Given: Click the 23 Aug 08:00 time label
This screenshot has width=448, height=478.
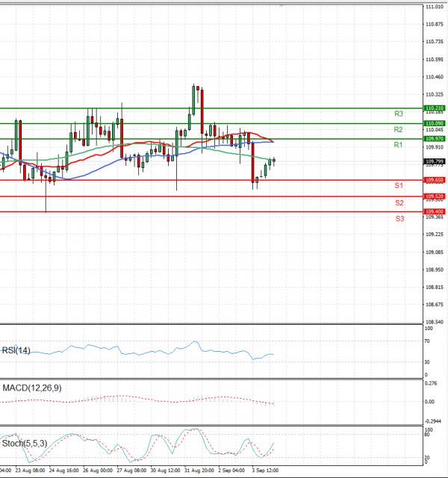Looking at the screenshot, I should coord(30,471).
